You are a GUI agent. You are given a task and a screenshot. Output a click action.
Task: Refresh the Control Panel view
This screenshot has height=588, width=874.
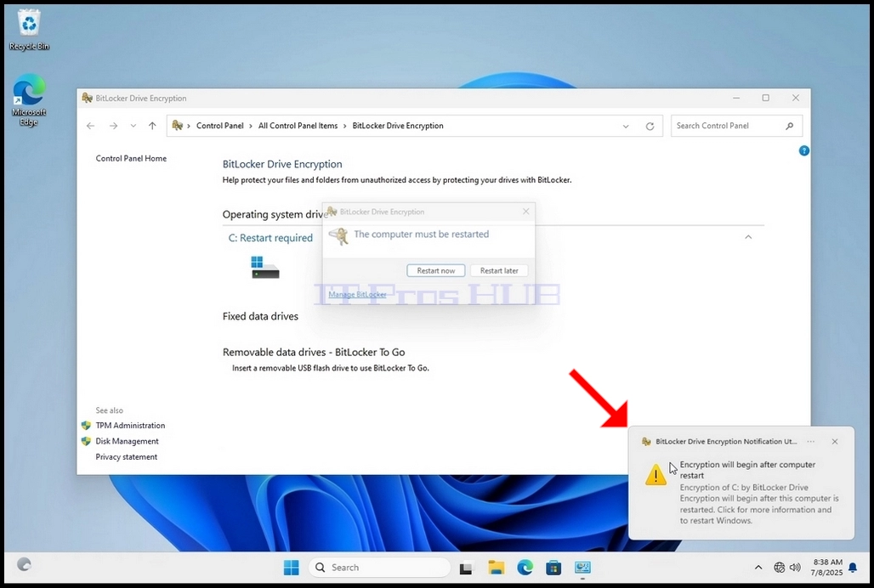pos(650,127)
